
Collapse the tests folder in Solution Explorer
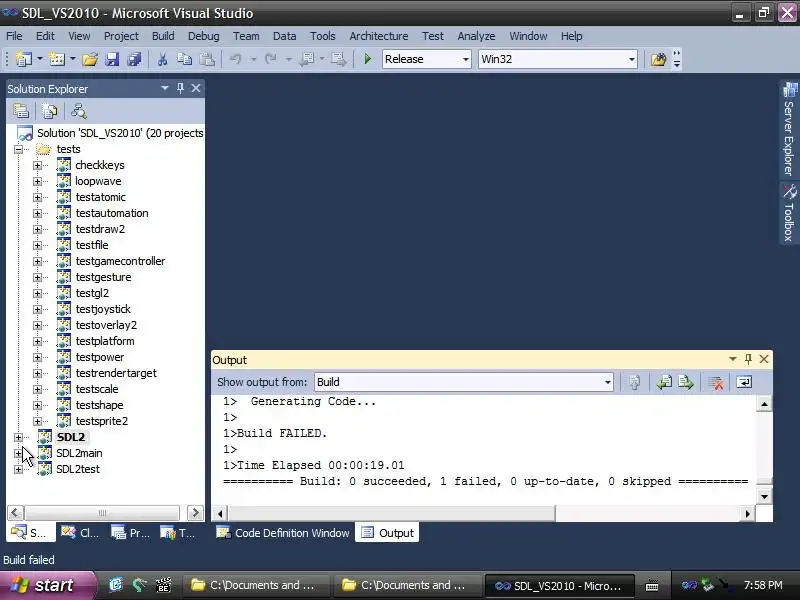(18, 149)
